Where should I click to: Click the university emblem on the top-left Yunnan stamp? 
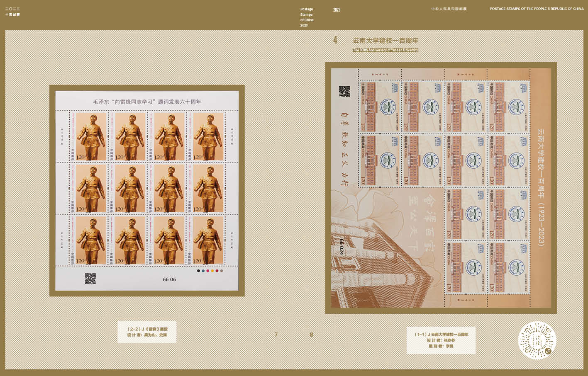(388, 107)
